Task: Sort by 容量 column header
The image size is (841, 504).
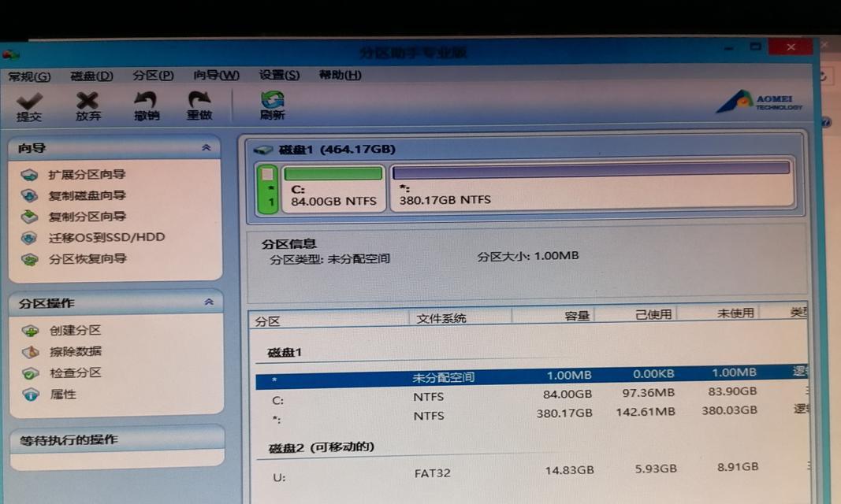Action: click(554, 316)
